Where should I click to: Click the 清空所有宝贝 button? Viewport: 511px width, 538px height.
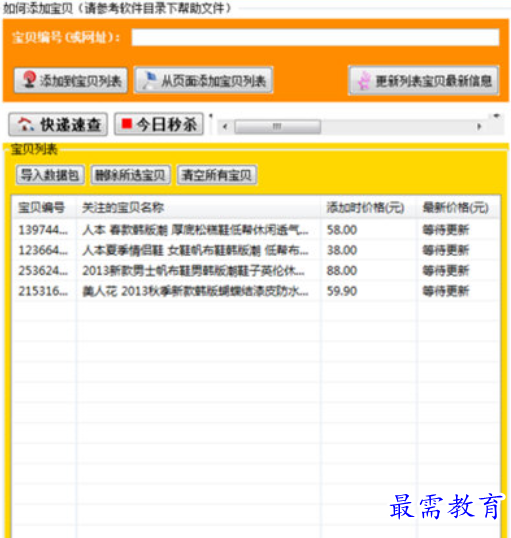217,175
